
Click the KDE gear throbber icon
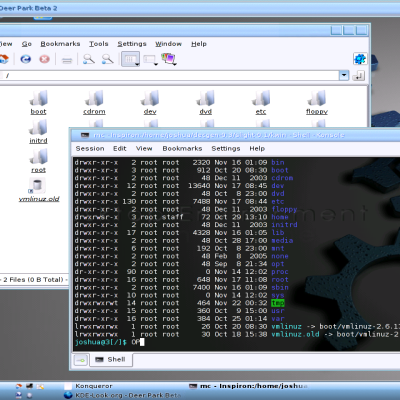point(360,59)
